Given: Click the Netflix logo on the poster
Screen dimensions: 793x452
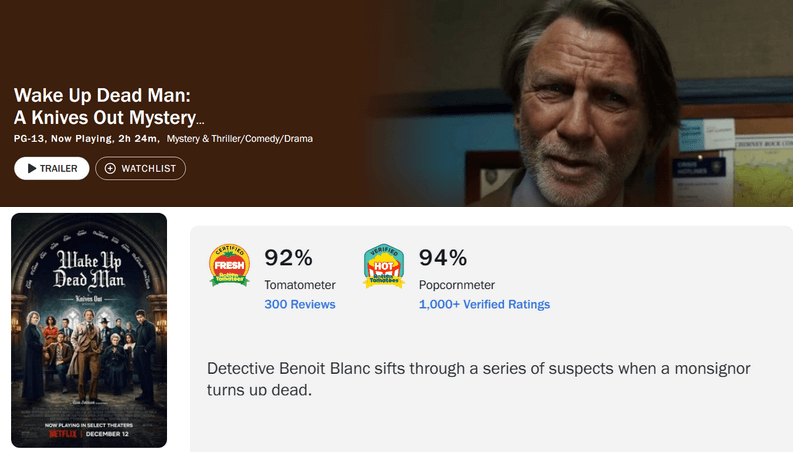Looking at the screenshot, I should (63, 434).
